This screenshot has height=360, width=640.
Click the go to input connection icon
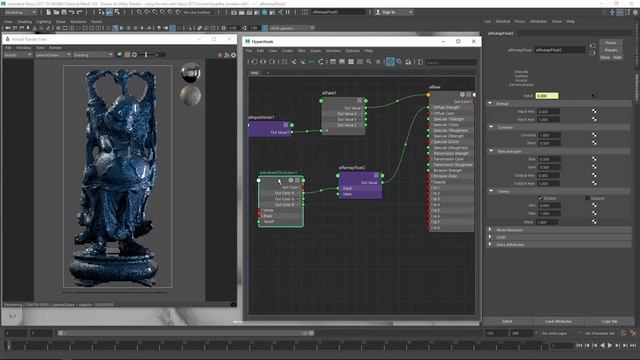pyautogui.click(x=592, y=45)
